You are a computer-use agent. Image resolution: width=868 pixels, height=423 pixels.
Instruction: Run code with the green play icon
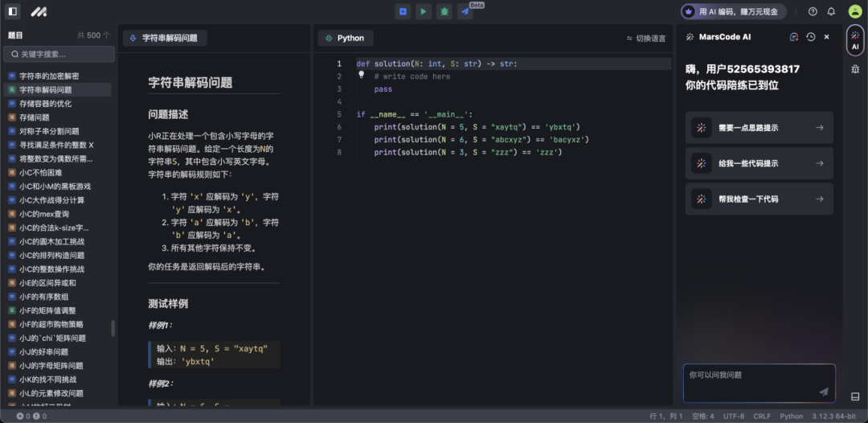pos(424,11)
